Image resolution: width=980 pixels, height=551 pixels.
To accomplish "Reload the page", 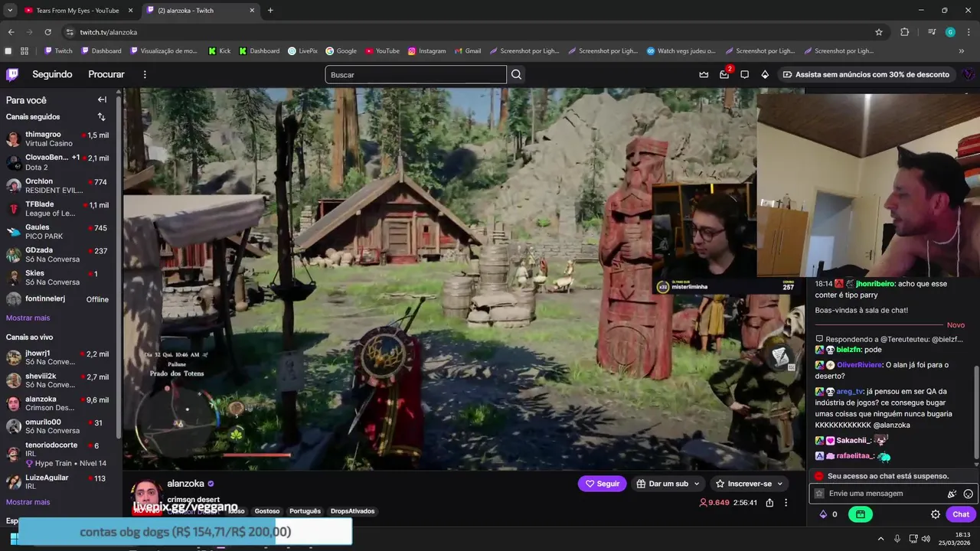I will (47, 32).
